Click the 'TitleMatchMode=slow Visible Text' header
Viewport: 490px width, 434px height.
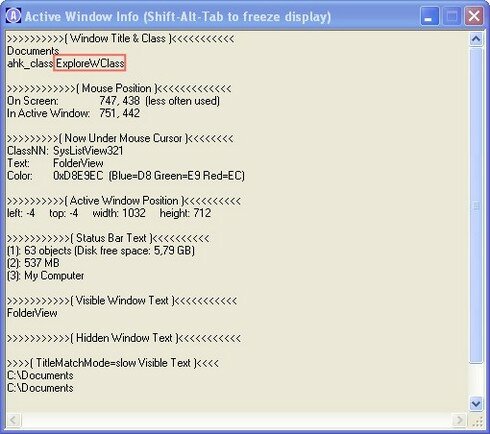point(113,363)
